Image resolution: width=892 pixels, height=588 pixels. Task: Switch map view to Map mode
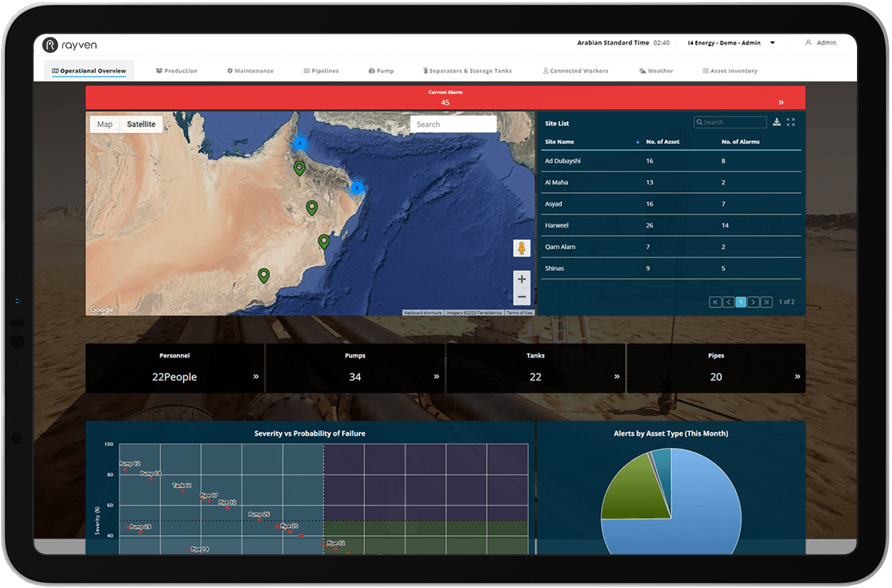(105, 124)
